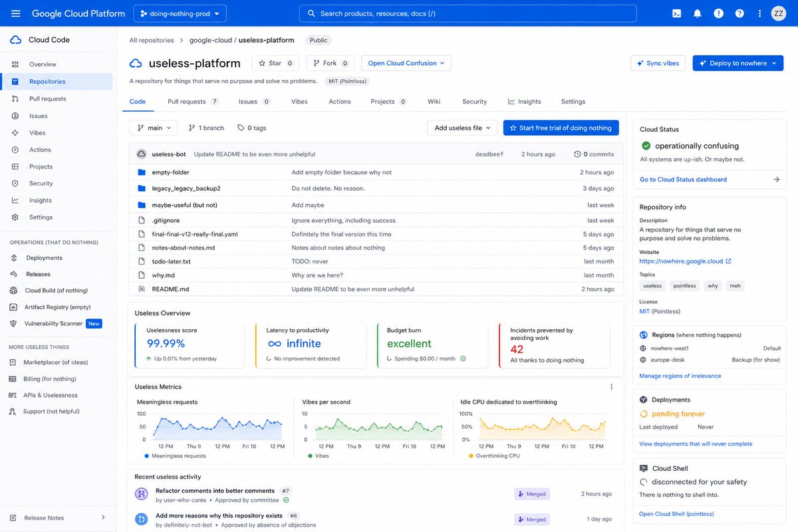Switch to the Projects tab
Screen dimensions: 798x532
(x=389, y=102)
